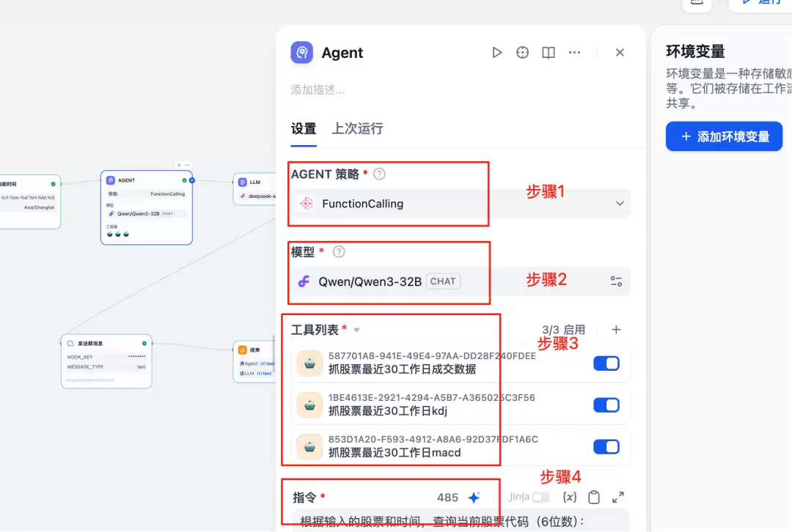Collapse the 工具列表 section arrow

click(x=356, y=330)
